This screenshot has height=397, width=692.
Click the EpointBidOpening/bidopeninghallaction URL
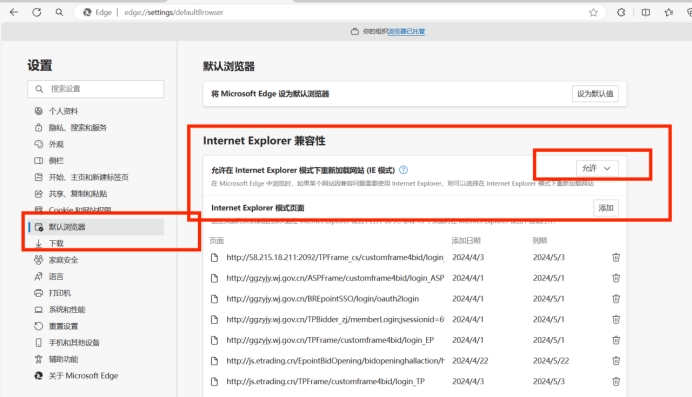pos(335,361)
